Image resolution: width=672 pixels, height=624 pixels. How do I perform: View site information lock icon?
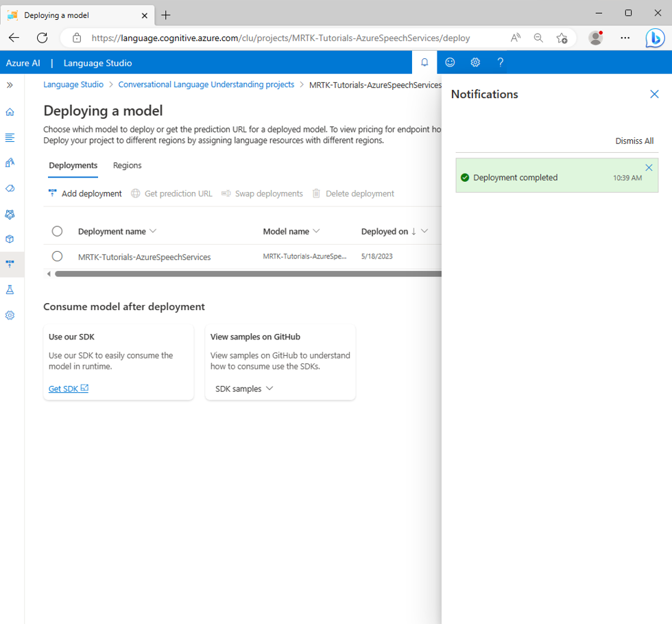77,38
